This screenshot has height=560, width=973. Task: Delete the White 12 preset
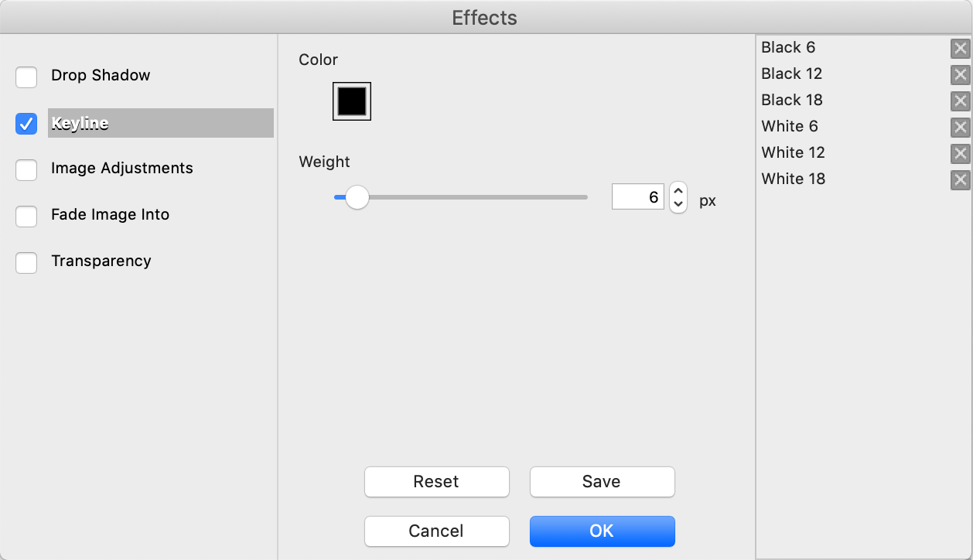(960, 153)
